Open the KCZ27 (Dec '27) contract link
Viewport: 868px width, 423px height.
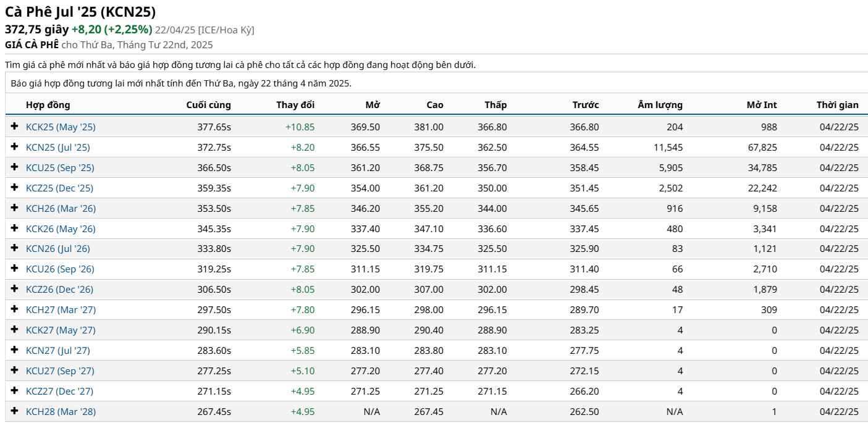pyautogui.click(x=59, y=392)
